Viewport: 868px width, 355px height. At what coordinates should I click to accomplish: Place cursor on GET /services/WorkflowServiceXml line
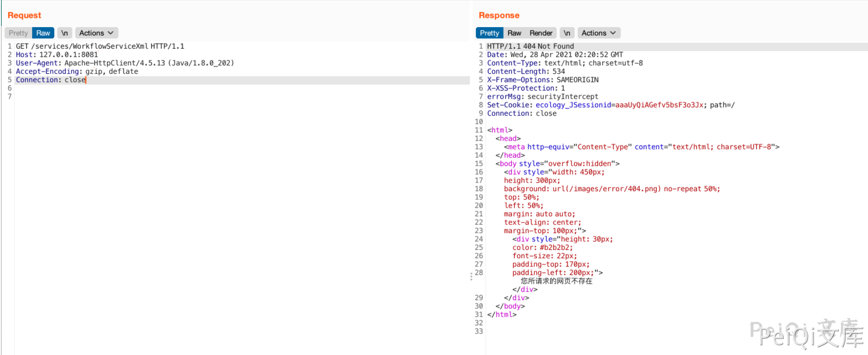tap(100, 46)
